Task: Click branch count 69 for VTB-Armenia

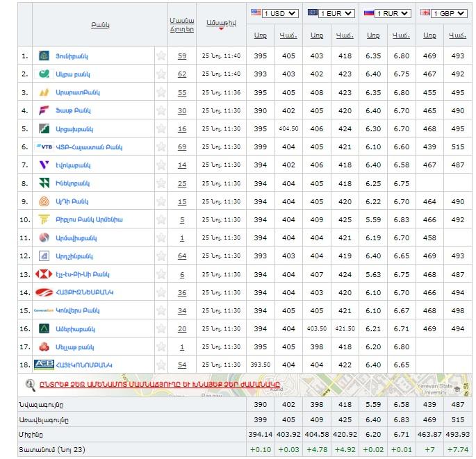Action: click(x=182, y=147)
